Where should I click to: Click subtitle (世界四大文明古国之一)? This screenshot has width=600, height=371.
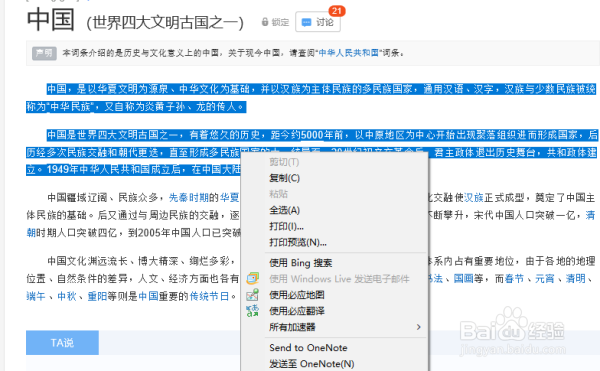pos(165,23)
